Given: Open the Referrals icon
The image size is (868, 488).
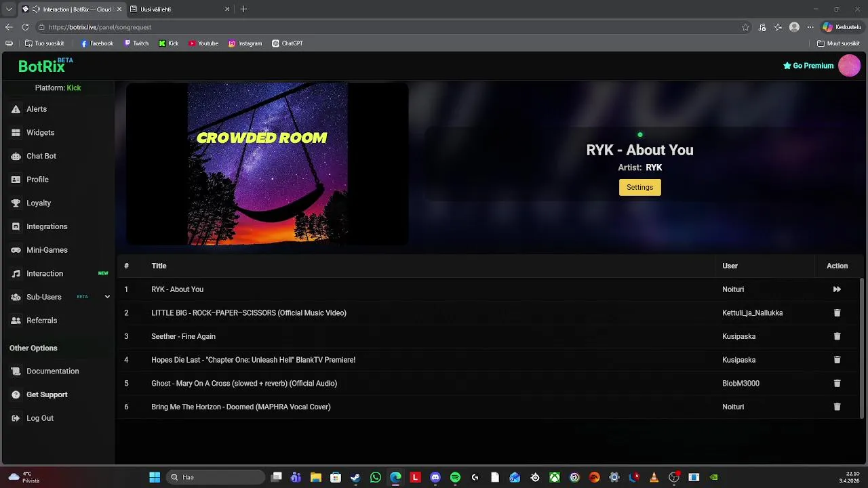Looking at the screenshot, I should coord(16,321).
